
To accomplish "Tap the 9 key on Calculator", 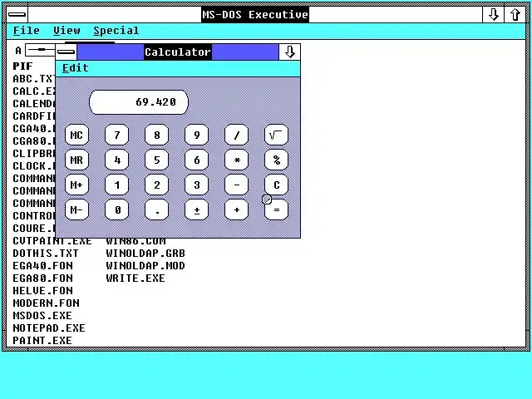I will pos(196,135).
